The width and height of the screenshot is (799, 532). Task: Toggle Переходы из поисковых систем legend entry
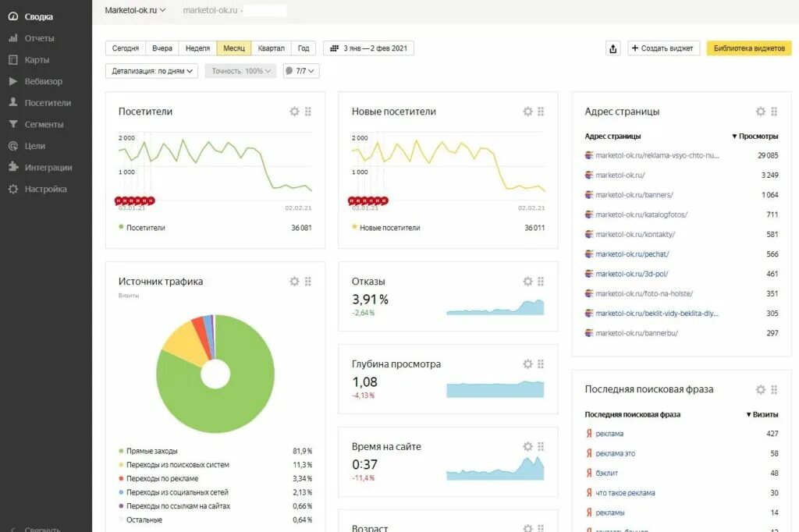pos(174,465)
